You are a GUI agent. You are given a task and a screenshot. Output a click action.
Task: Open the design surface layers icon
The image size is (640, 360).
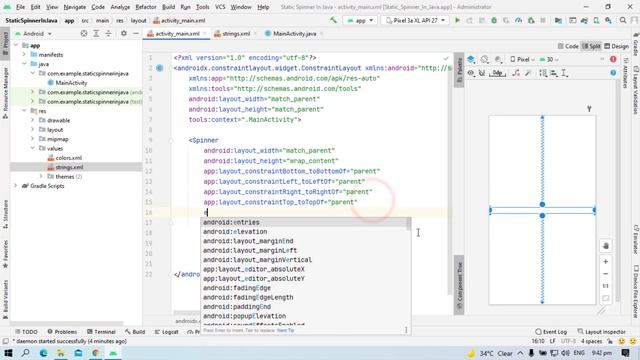point(471,60)
